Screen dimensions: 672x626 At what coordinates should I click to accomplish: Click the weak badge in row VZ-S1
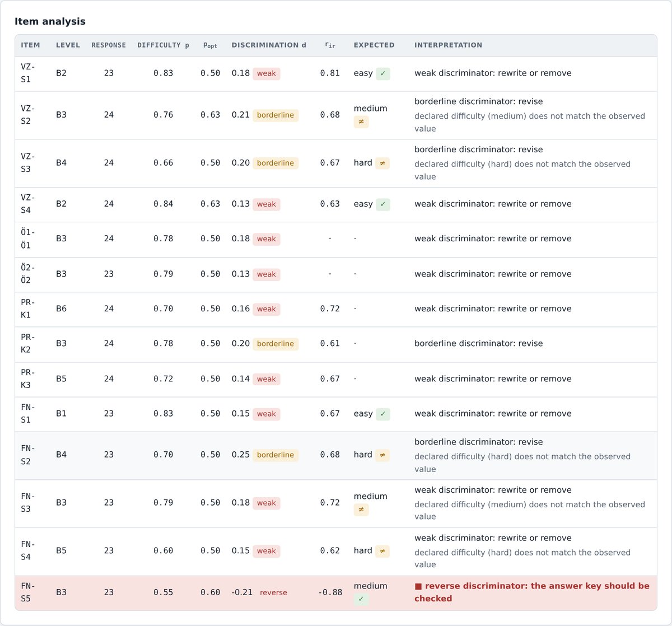[267, 73]
